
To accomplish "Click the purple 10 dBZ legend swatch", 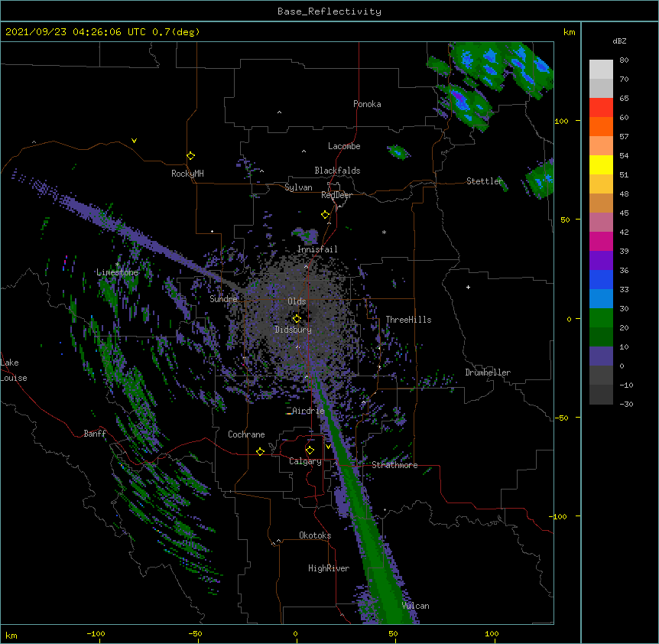I will pyautogui.click(x=601, y=356).
